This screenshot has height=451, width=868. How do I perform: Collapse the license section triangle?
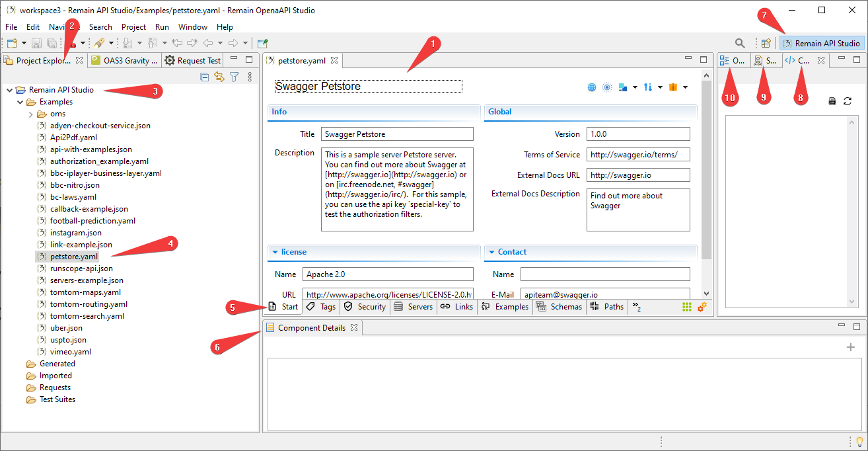pyautogui.click(x=275, y=252)
